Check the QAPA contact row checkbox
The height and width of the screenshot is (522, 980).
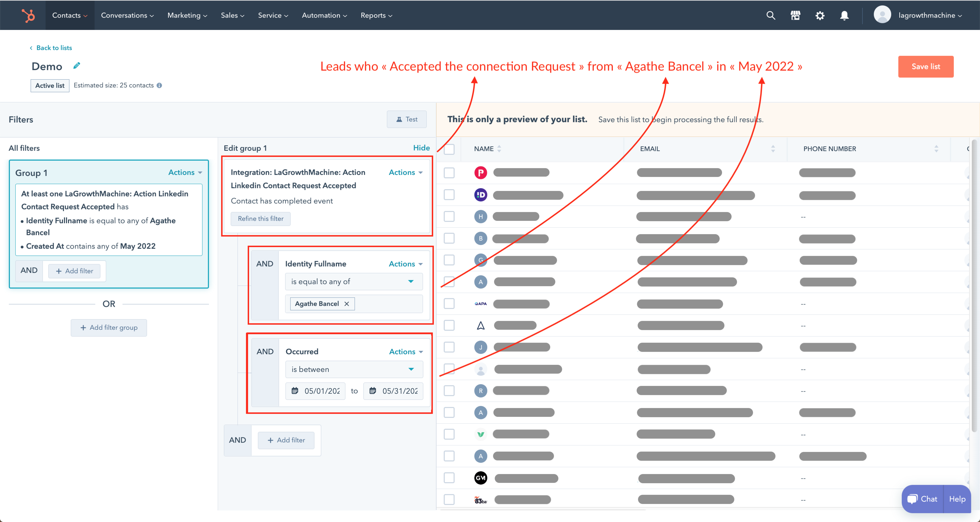coord(449,304)
